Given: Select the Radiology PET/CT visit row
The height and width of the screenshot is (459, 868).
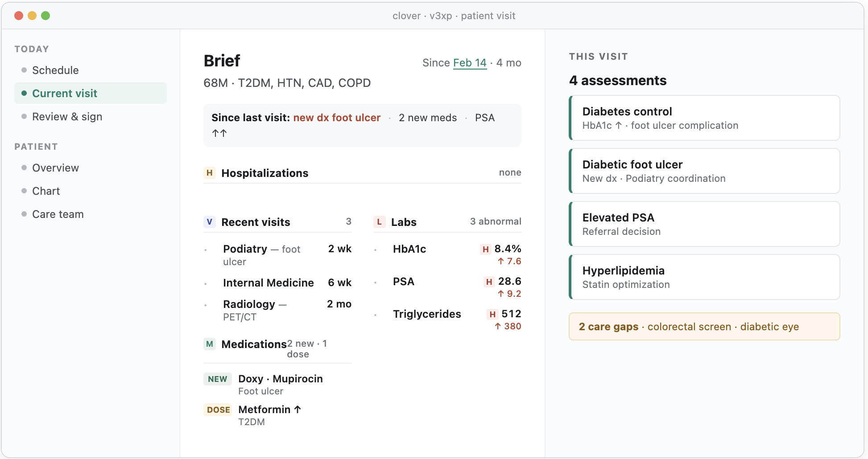Looking at the screenshot, I should [x=277, y=311].
